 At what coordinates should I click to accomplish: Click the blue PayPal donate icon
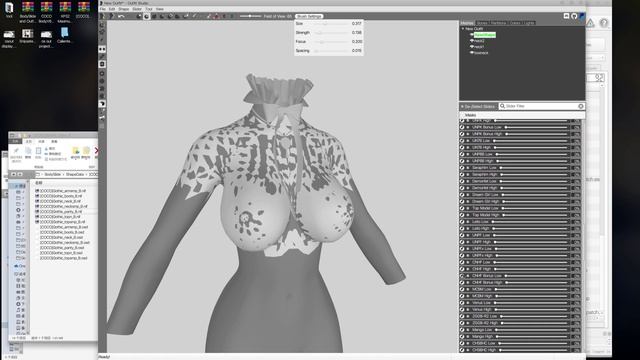tap(582, 16)
